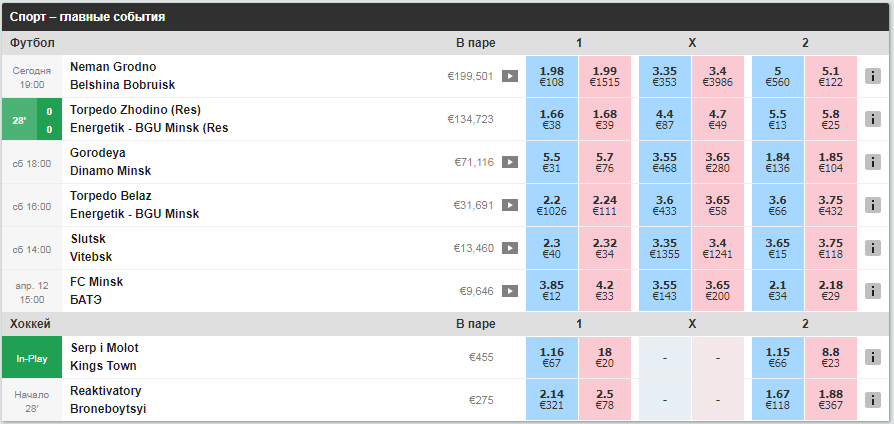Click video icon for FC Minsk vs БАТЭ
894x424 pixels.
coord(510,291)
